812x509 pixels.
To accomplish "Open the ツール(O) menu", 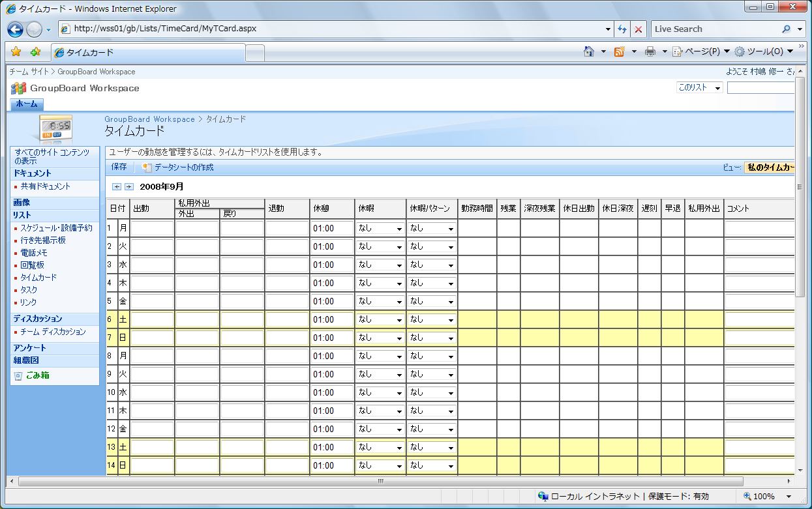I will [764, 51].
